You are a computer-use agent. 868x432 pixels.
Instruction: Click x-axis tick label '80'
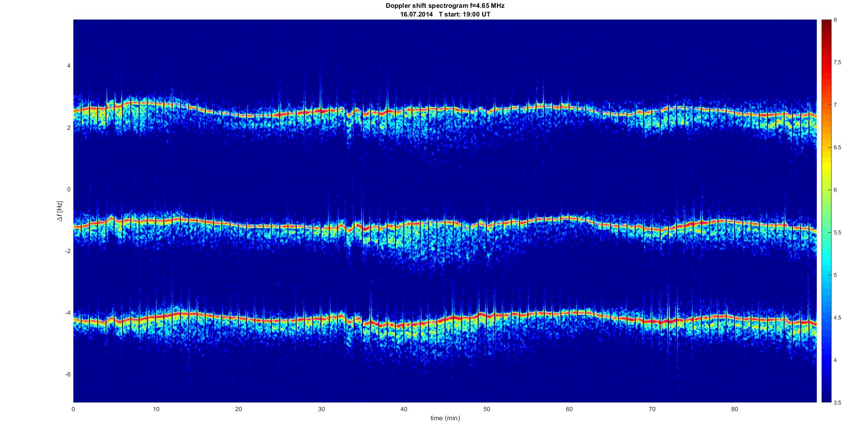734,409
